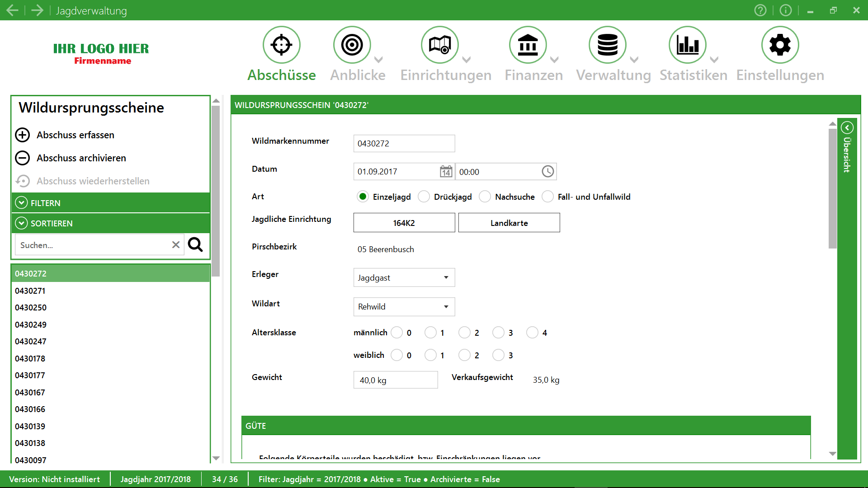The image size is (868, 488).
Task: Click the 164K2 Einrichtung button
Action: click(404, 223)
